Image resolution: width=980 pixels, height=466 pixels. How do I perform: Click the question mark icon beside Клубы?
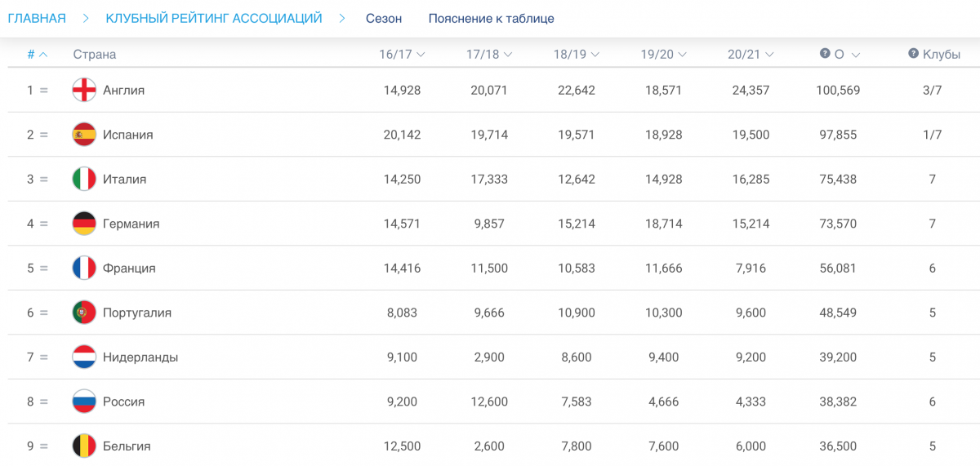913,54
